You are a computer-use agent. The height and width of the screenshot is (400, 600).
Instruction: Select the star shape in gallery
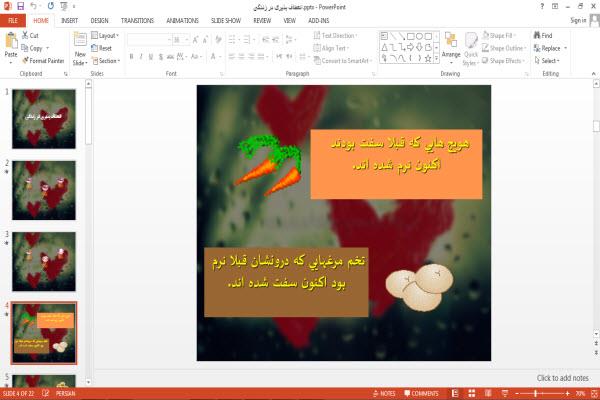click(x=428, y=59)
